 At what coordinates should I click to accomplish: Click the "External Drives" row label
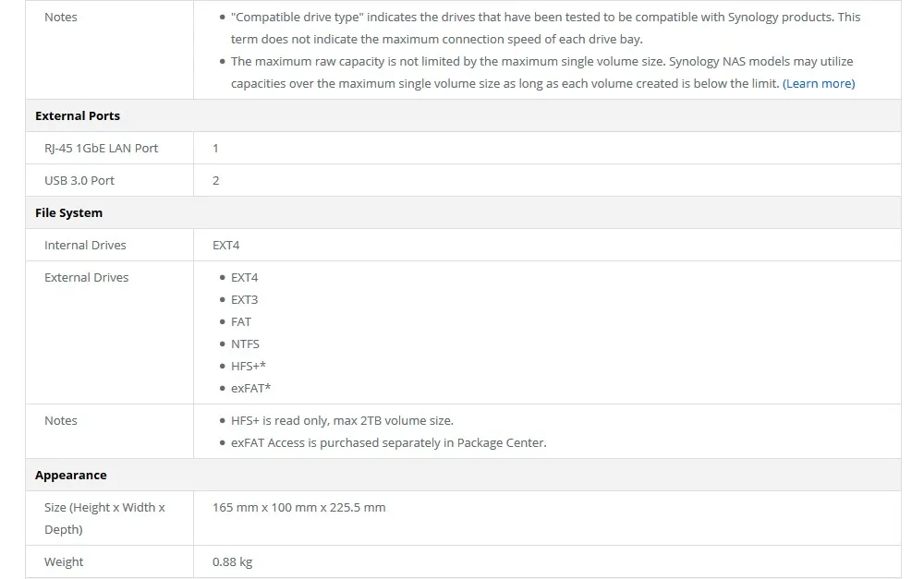86,278
